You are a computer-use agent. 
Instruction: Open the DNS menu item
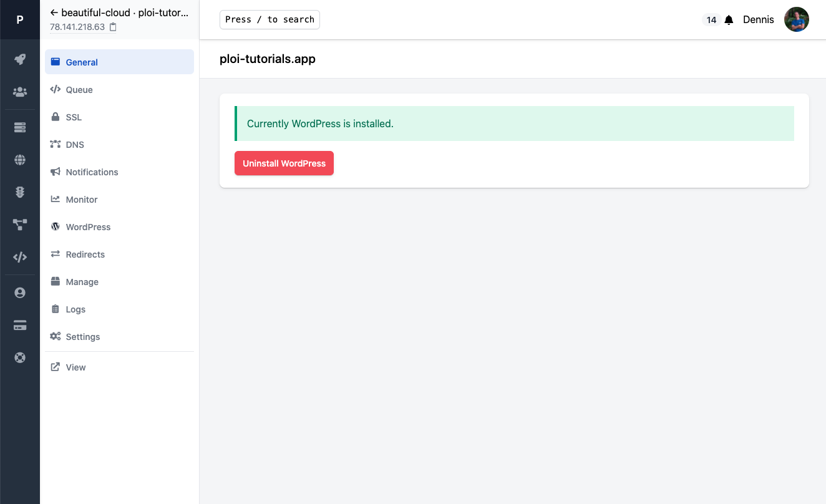coord(119,144)
